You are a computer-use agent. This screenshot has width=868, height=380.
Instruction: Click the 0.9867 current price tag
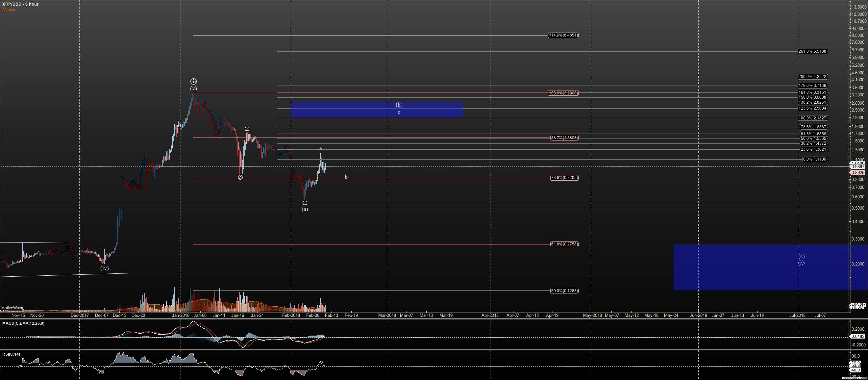[x=857, y=166]
